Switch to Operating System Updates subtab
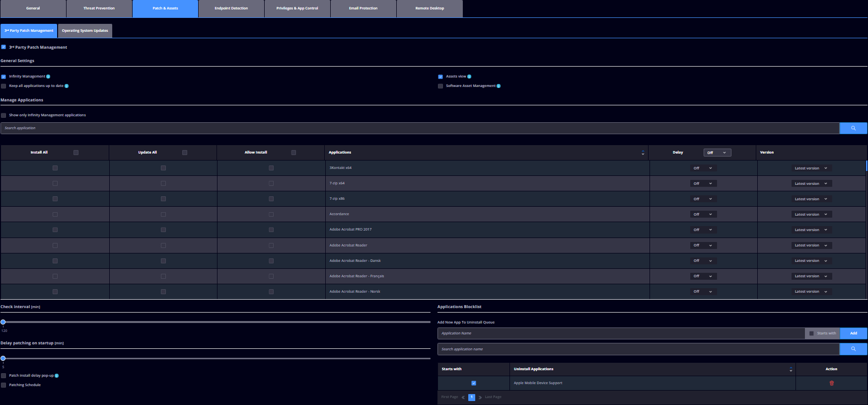The width and height of the screenshot is (868, 405). click(x=85, y=31)
